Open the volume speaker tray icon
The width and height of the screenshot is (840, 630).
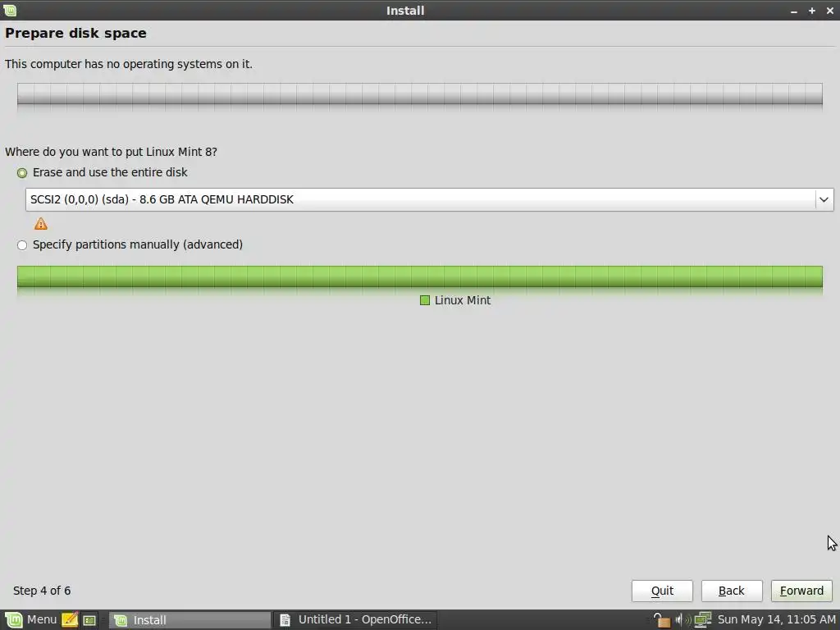[x=682, y=620]
